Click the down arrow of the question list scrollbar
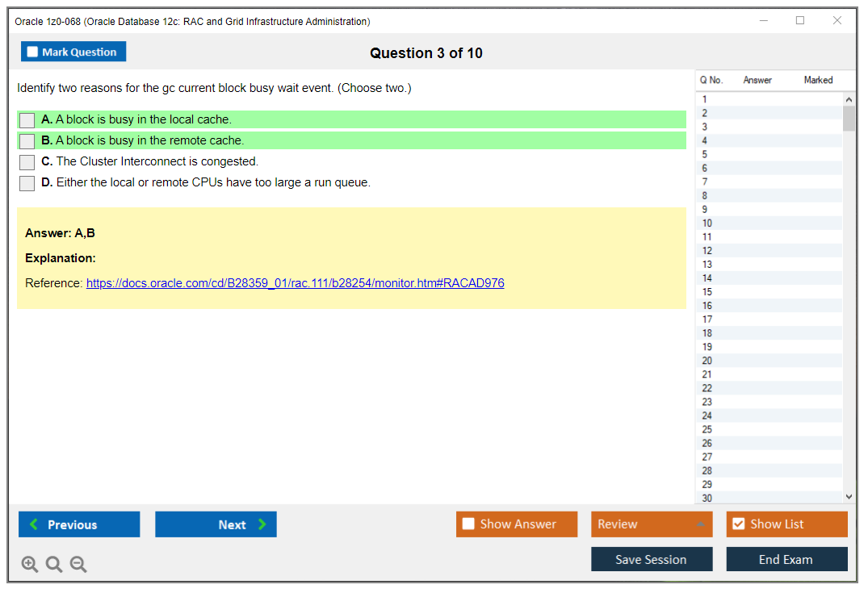 [x=849, y=497]
